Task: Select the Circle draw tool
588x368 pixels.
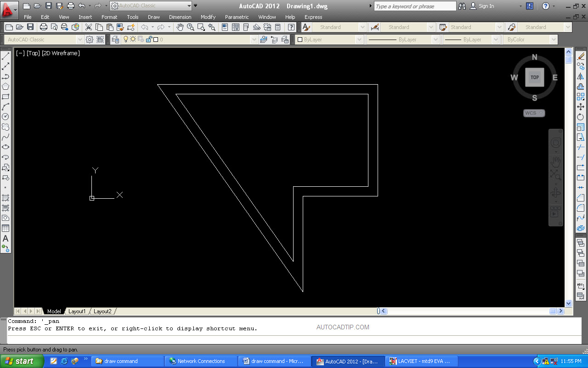Action: click(6, 117)
